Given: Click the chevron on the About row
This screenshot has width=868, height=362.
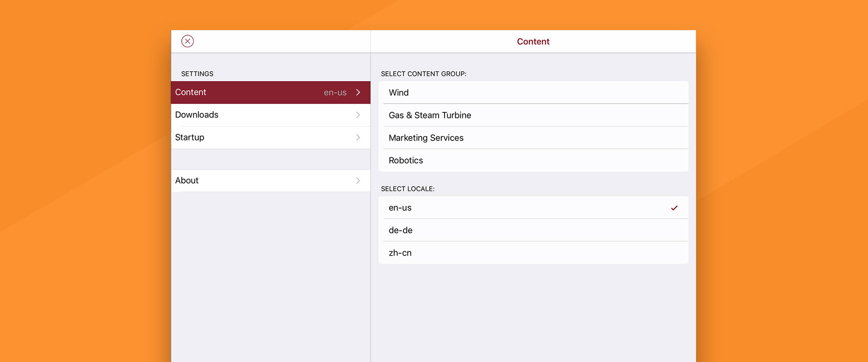Looking at the screenshot, I should tap(358, 181).
